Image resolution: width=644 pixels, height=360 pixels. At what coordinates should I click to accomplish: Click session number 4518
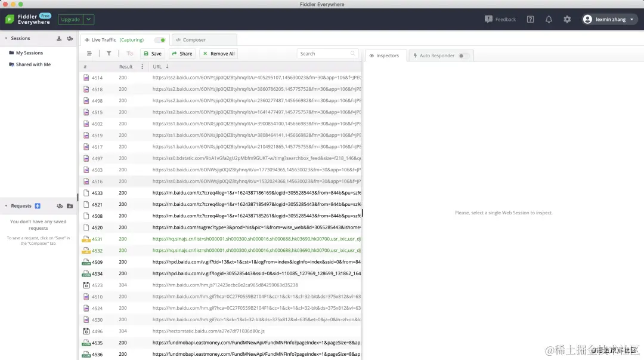point(97,90)
